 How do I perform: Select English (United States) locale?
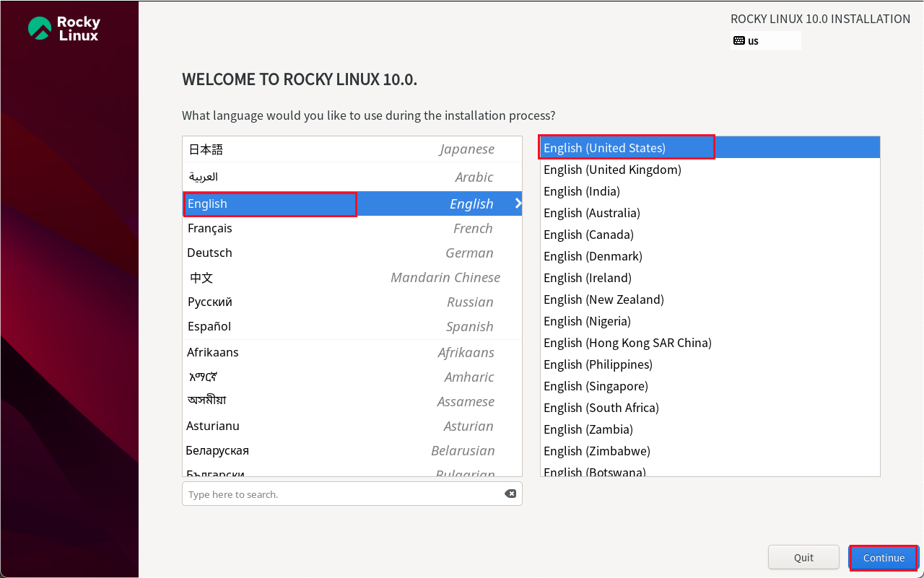point(710,147)
